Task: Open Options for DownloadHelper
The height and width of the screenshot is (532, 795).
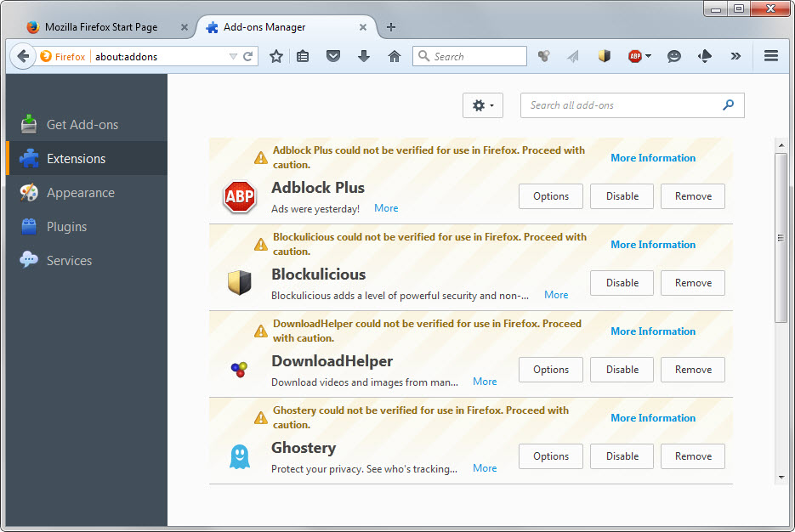Action: click(551, 370)
